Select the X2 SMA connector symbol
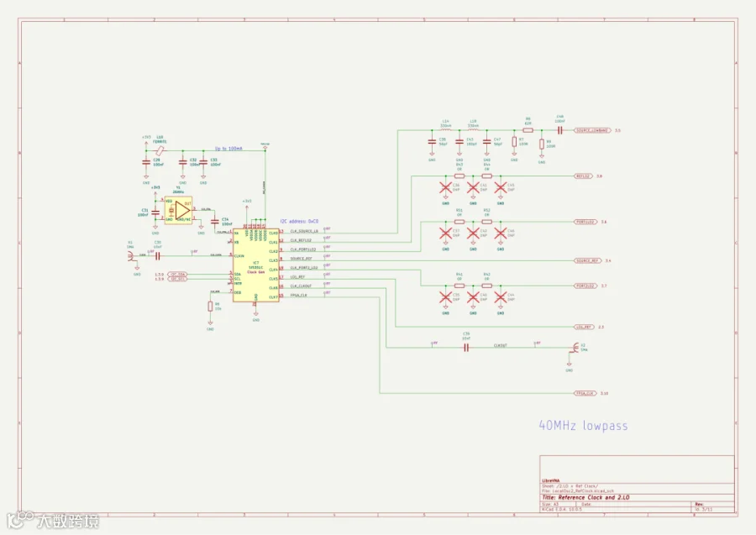The width and height of the screenshot is (756, 535). pyautogui.click(x=575, y=347)
